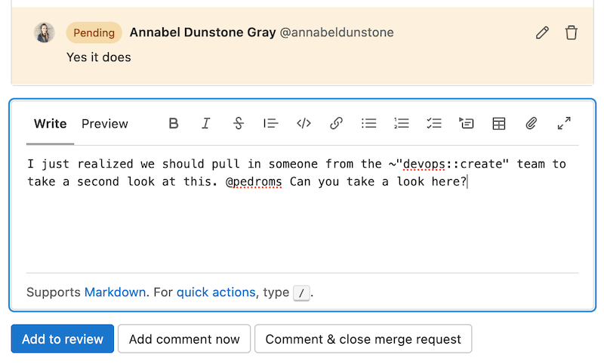Insert inline code formatting
The image size is (604, 364).
pyautogui.click(x=304, y=124)
